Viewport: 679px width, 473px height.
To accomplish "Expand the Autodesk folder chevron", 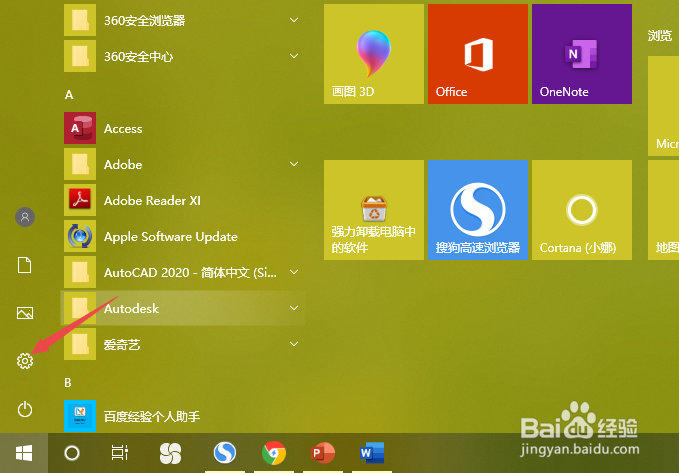I will coord(294,308).
